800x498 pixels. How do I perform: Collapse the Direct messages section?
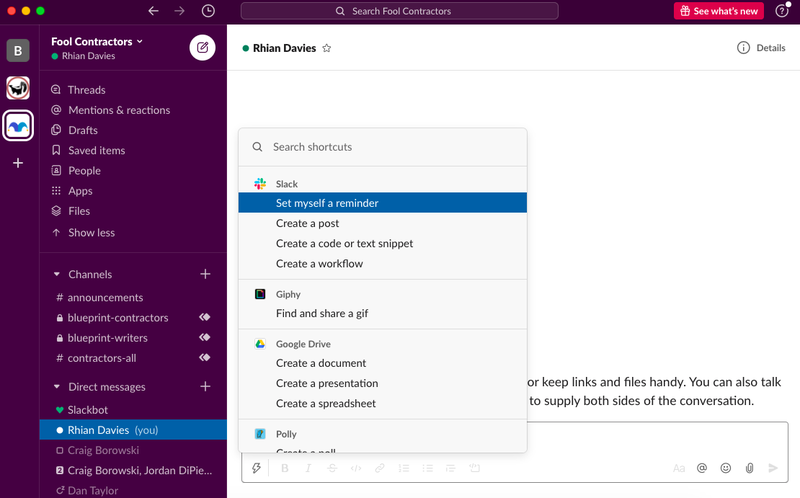tap(57, 387)
